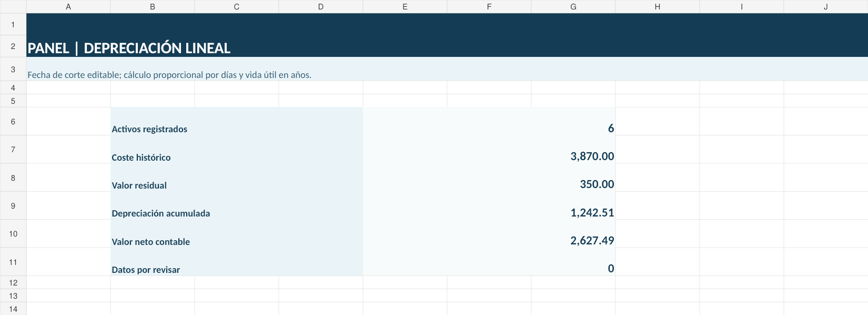Select column G header
Screen dimensions: 868x315
coord(573,7)
